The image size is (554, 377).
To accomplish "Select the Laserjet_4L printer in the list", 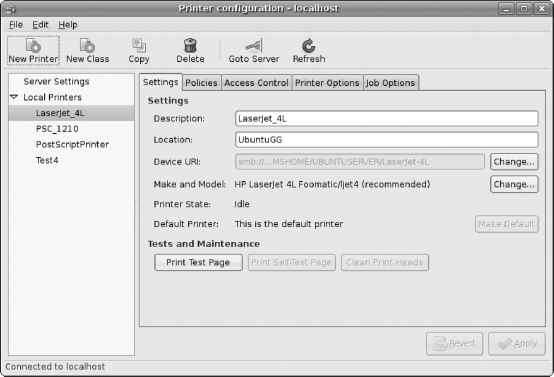I will coord(71,113).
